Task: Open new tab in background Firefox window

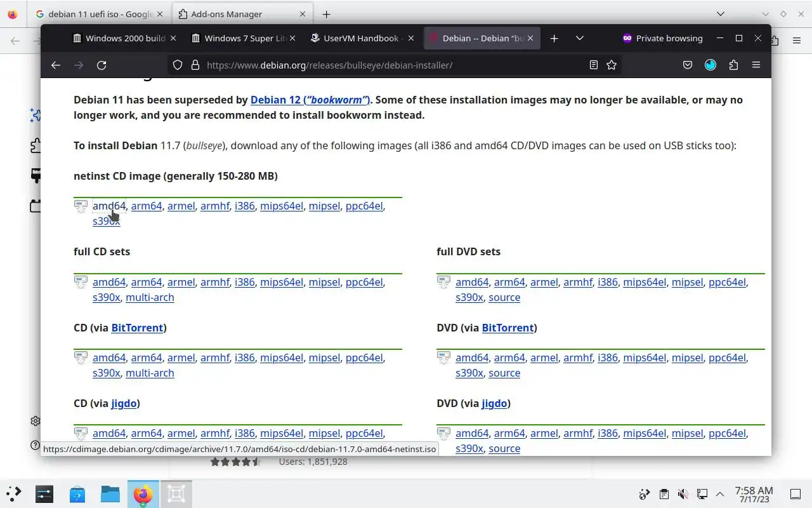Action: tap(326, 14)
